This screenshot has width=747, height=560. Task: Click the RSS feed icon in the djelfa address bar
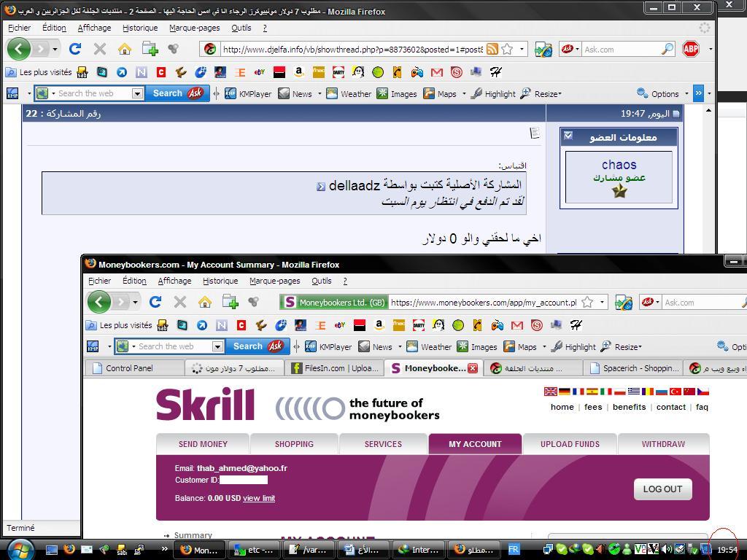point(492,49)
